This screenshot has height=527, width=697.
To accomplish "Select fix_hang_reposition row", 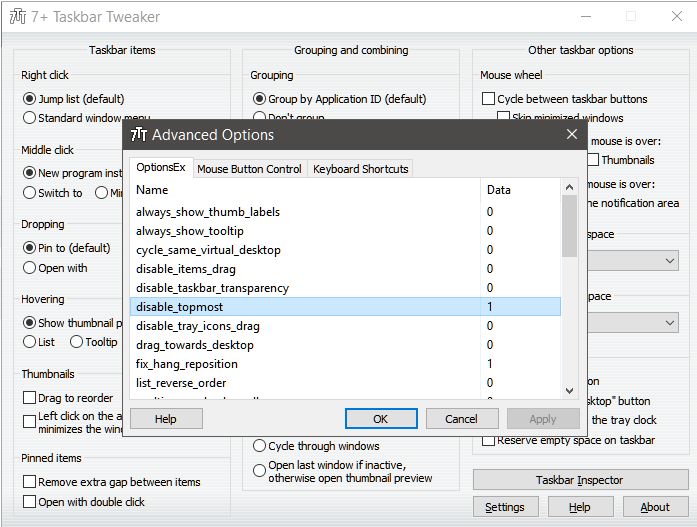I will pyautogui.click(x=345, y=364).
